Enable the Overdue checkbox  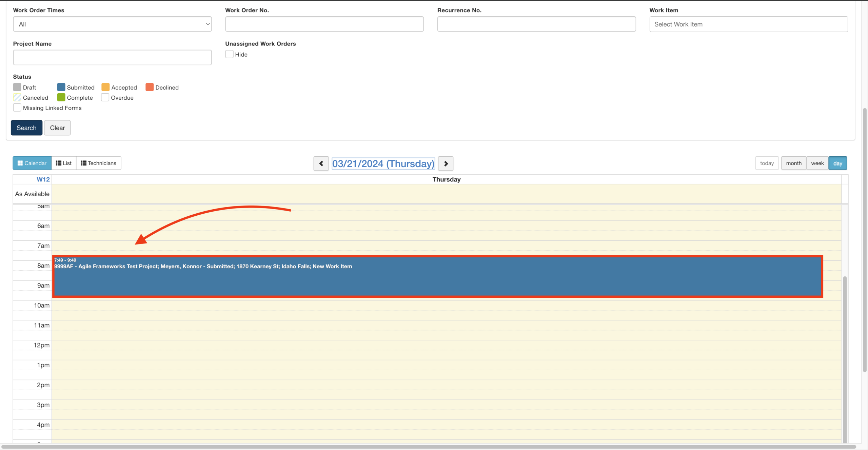105,98
